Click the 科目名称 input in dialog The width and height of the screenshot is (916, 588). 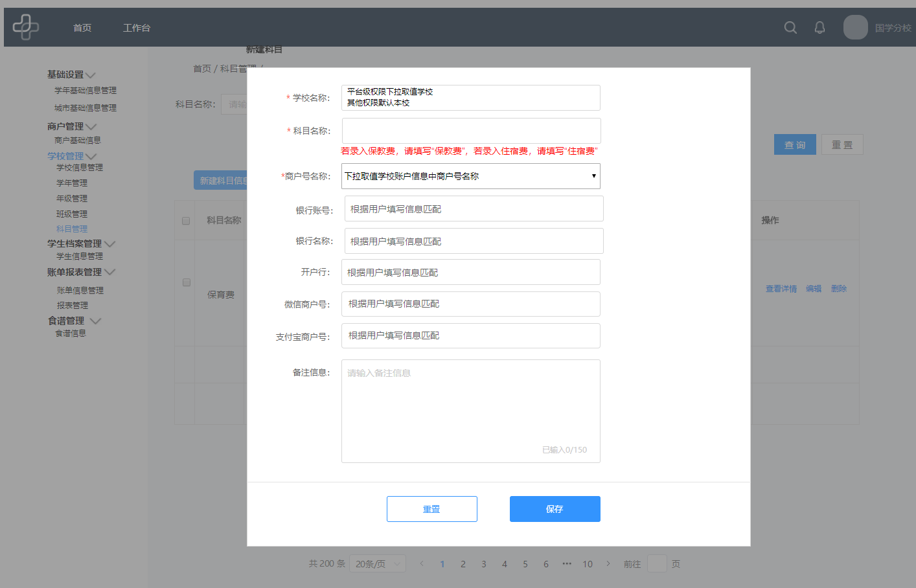coord(472,131)
